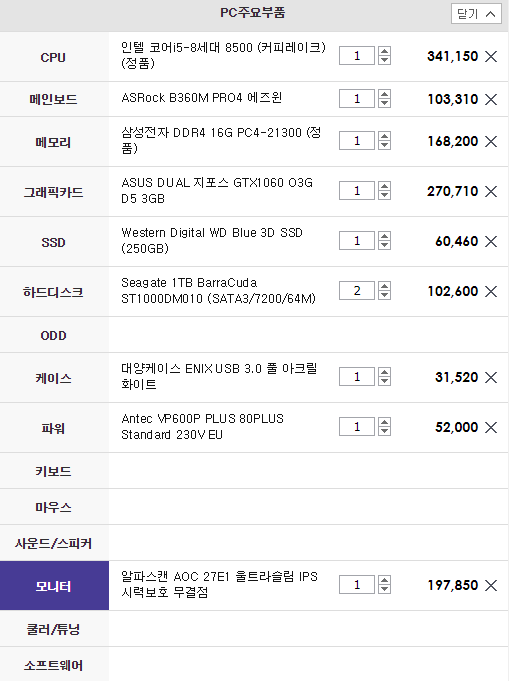Remove the Antec power supply item
This screenshot has width=509, height=681.
pos(491,427)
